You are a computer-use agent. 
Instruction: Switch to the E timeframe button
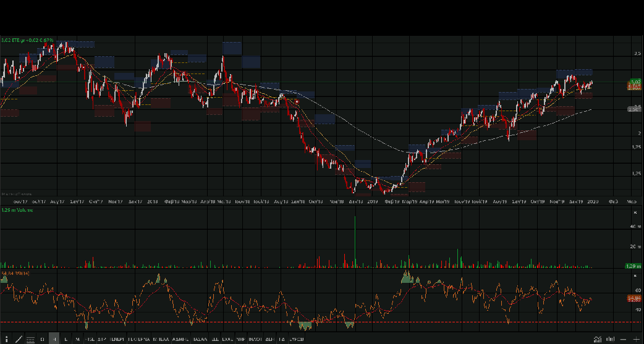pos(66,339)
